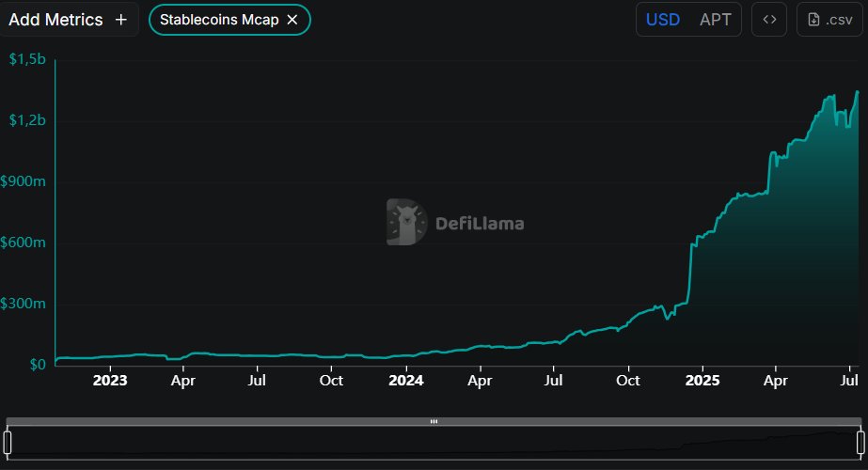
Task: Click the Oct label before 2025
Action: click(628, 381)
